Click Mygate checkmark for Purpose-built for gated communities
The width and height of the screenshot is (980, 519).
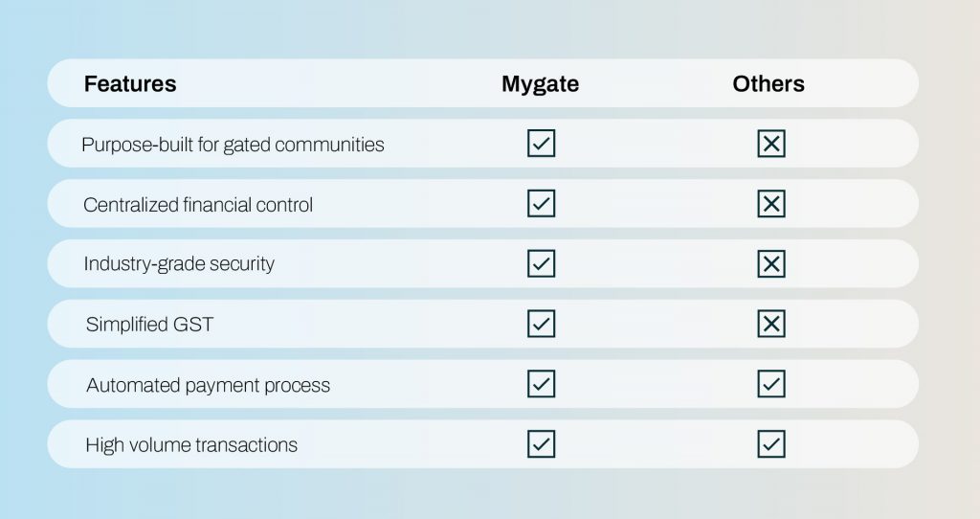point(542,144)
